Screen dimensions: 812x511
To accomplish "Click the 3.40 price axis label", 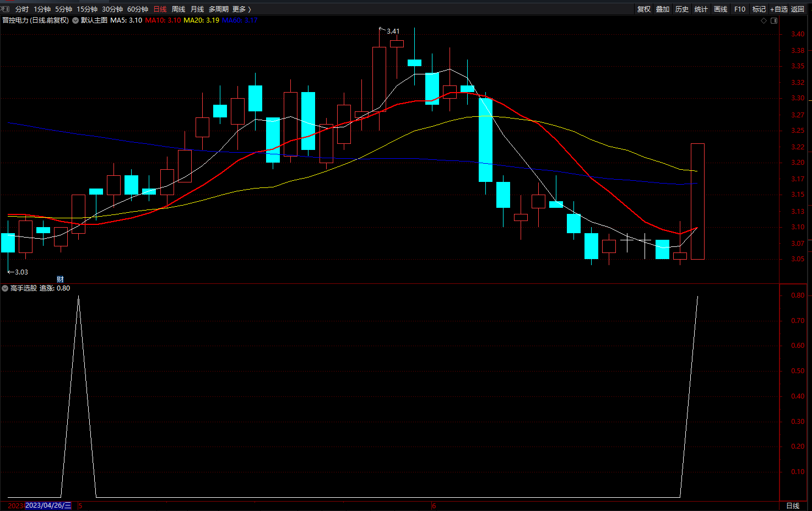I will (x=798, y=34).
